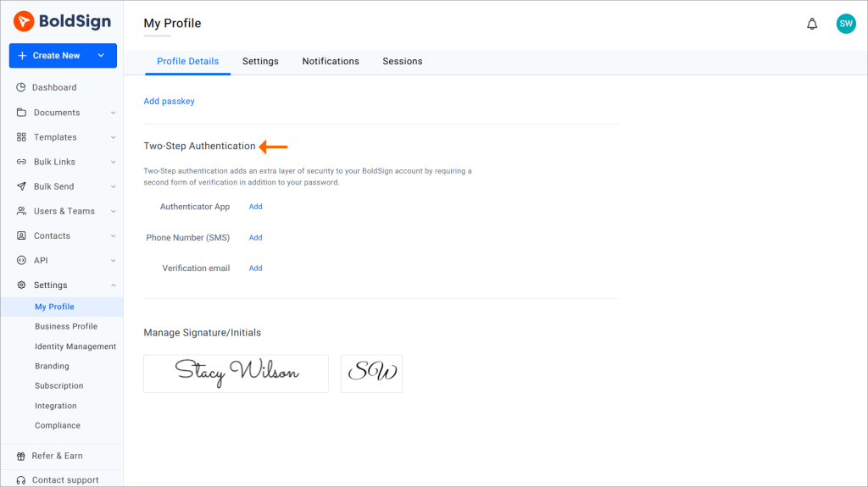Click the API code icon
This screenshot has height=487, width=868.
coord(21,260)
